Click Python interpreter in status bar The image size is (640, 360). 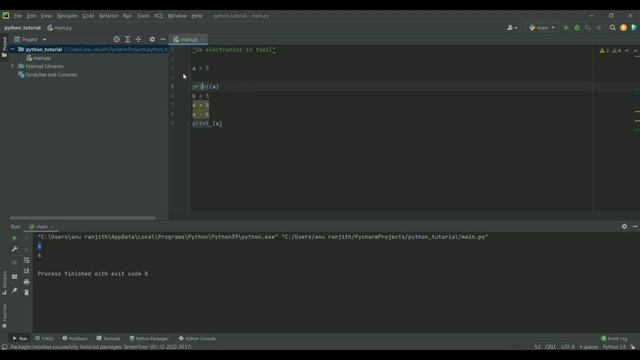(x=614, y=347)
